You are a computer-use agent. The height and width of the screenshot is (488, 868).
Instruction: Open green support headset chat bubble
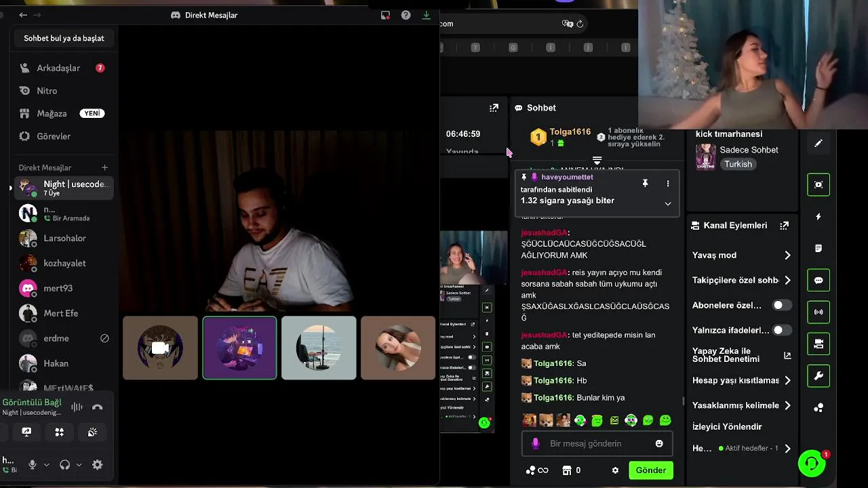pyautogui.click(x=812, y=464)
